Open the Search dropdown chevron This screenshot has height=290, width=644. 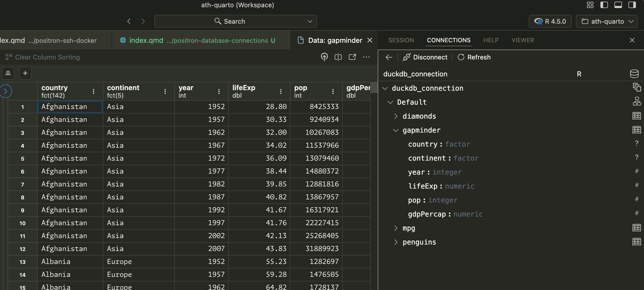310,21
